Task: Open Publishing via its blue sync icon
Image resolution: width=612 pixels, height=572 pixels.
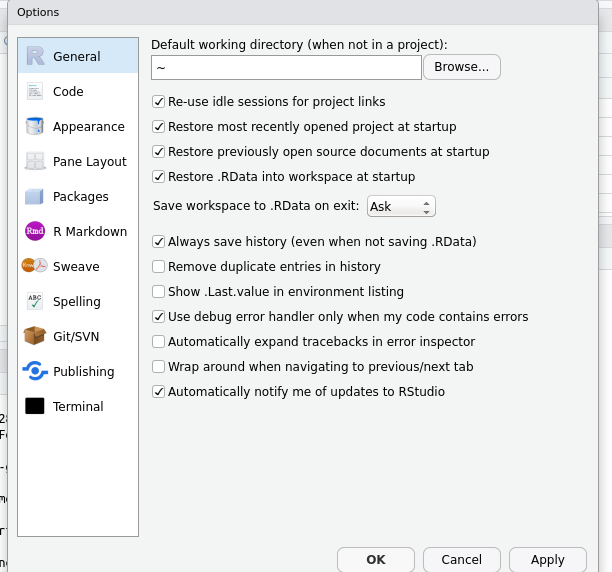Action: 35,372
